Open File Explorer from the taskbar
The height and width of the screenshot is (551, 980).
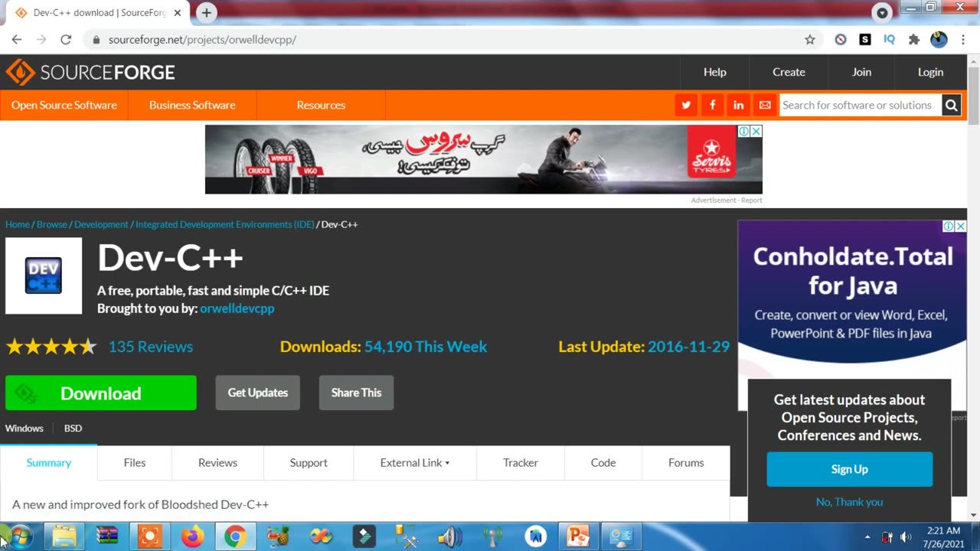tap(64, 536)
